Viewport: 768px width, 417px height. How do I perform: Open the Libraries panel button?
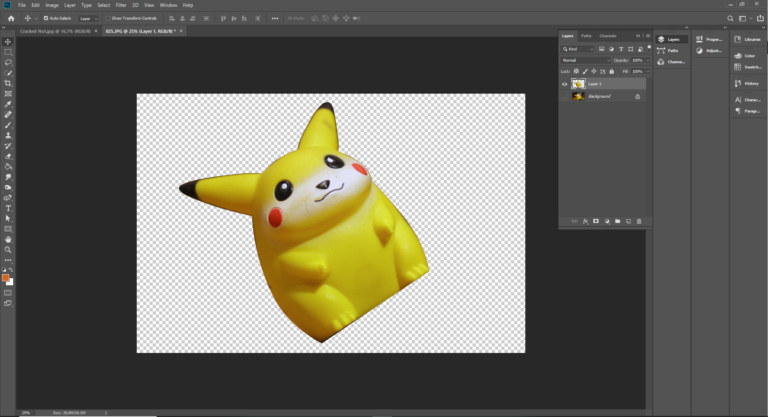click(748, 39)
